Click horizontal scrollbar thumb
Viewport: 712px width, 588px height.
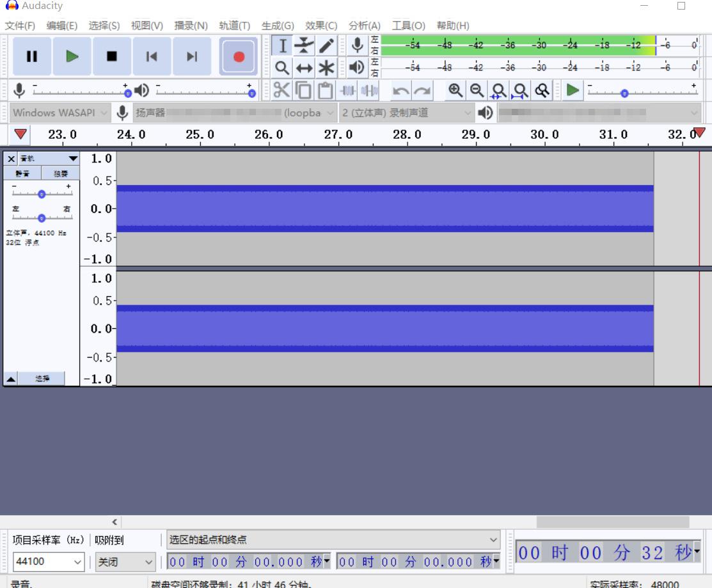(x=613, y=521)
